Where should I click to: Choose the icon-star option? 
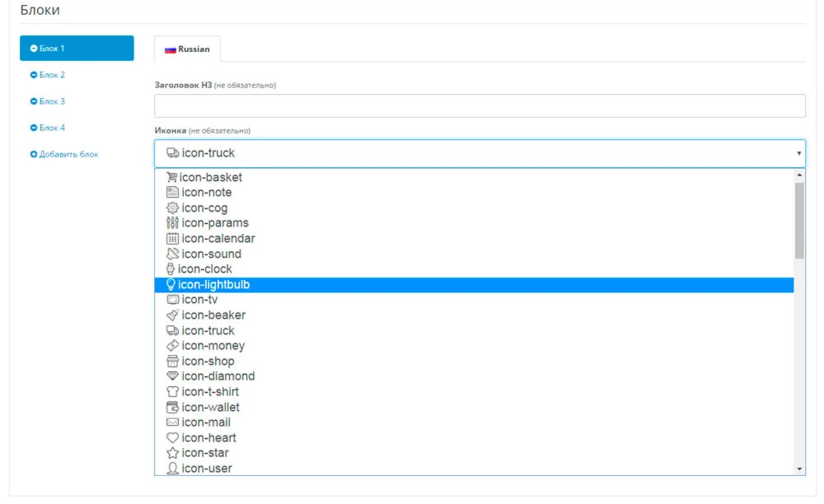199,453
